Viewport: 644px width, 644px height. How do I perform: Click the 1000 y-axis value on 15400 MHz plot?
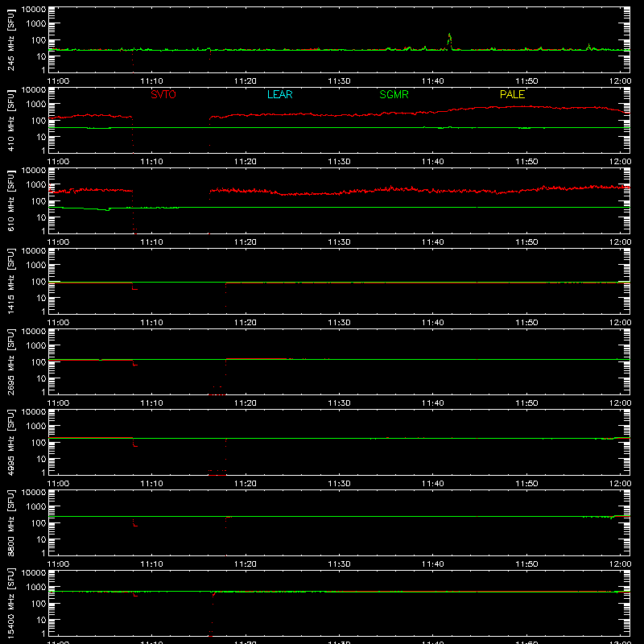click(x=36, y=588)
